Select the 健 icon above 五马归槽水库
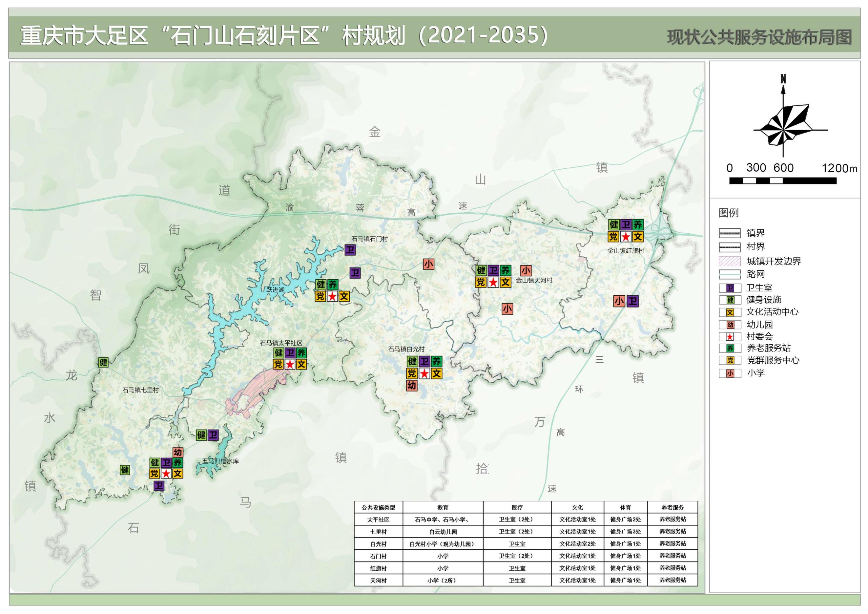This screenshot has height=614, width=868. tap(201, 435)
